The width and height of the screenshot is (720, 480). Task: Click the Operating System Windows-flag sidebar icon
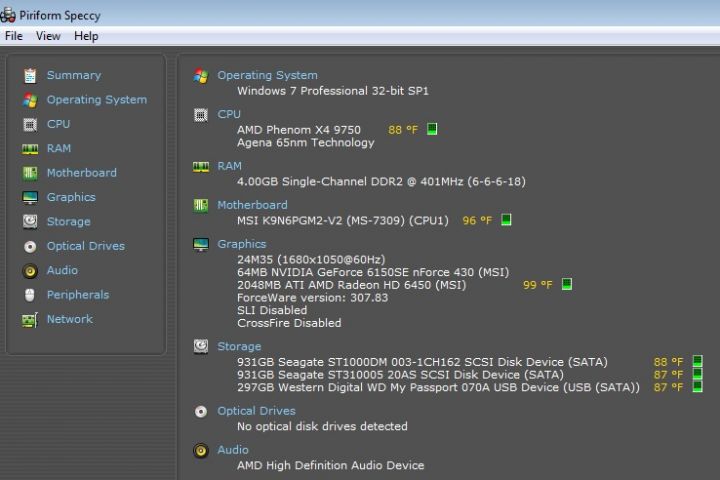pyautogui.click(x=30, y=100)
